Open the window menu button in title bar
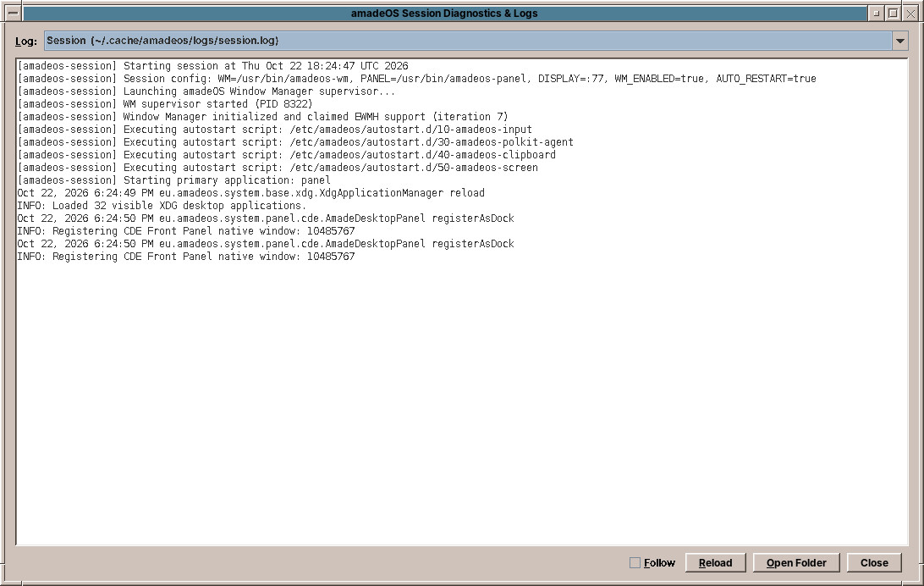 click(x=13, y=13)
